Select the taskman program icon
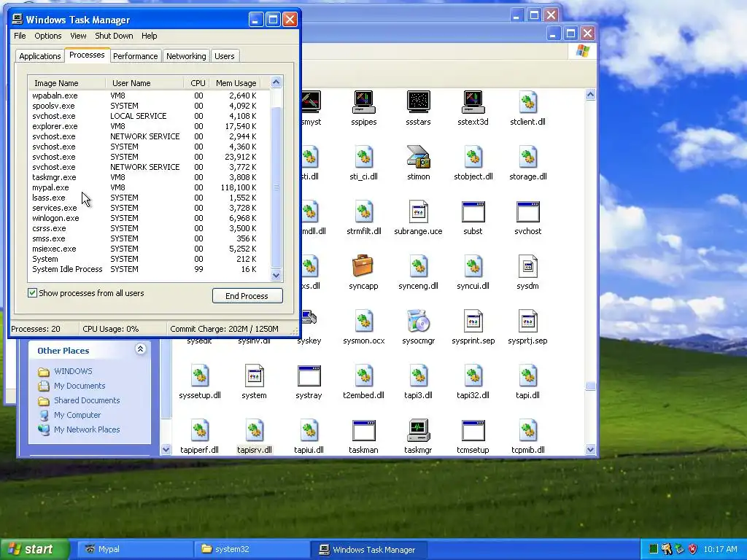The image size is (747, 560). pyautogui.click(x=363, y=430)
